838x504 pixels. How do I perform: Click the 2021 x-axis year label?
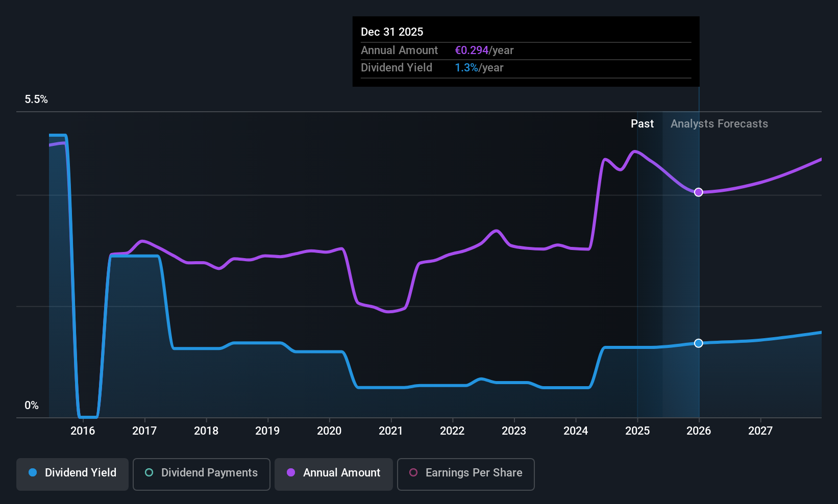coord(391,431)
